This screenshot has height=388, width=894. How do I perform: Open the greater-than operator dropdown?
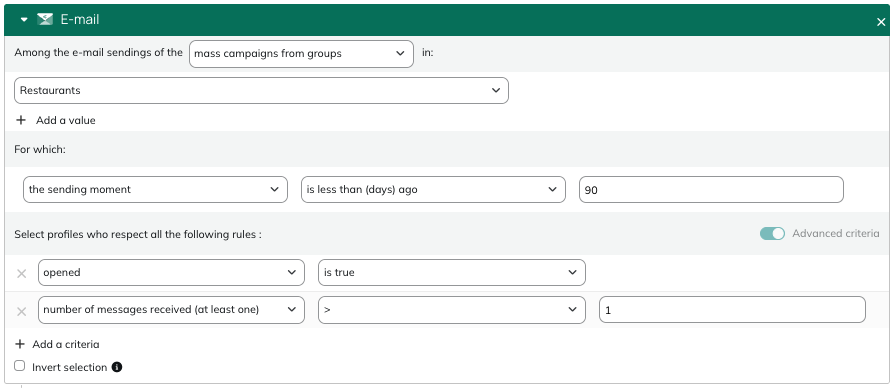click(452, 310)
